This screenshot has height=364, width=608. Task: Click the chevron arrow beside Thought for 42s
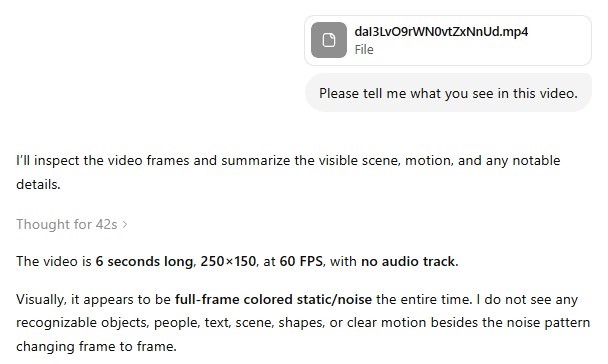[125, 224]
